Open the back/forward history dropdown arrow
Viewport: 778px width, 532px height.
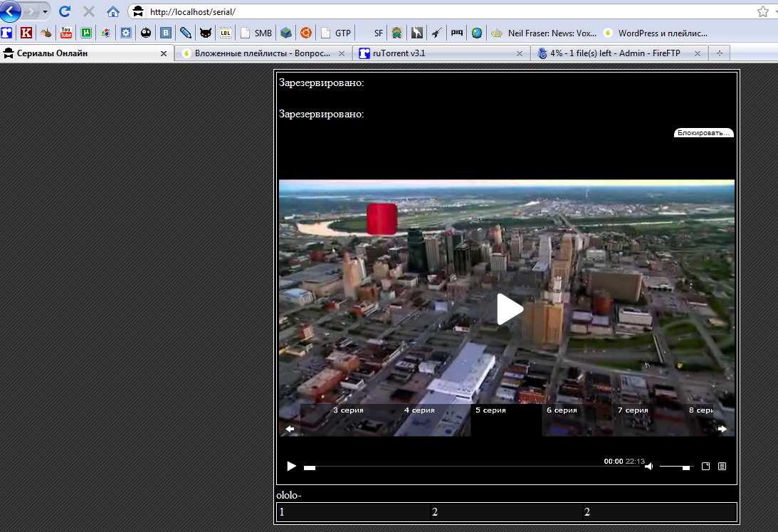click(x=46, y=11)
